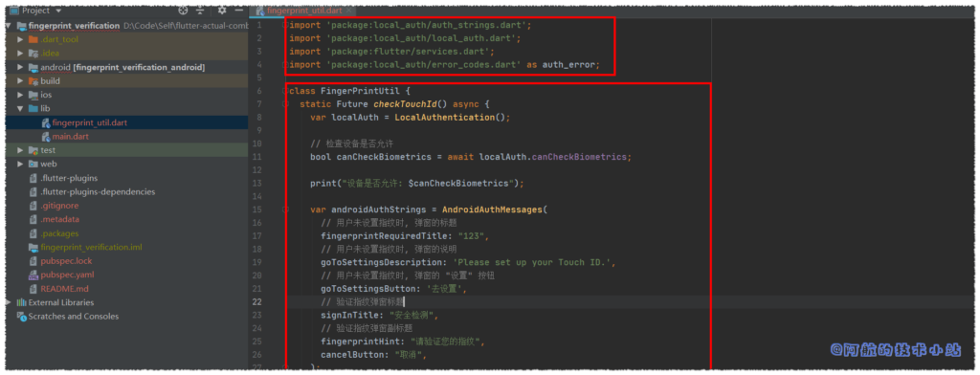This screenshot has width=980, height=375.
Task: Fold the androidAuthStrings block gutter marker
Action: (285, 210)
